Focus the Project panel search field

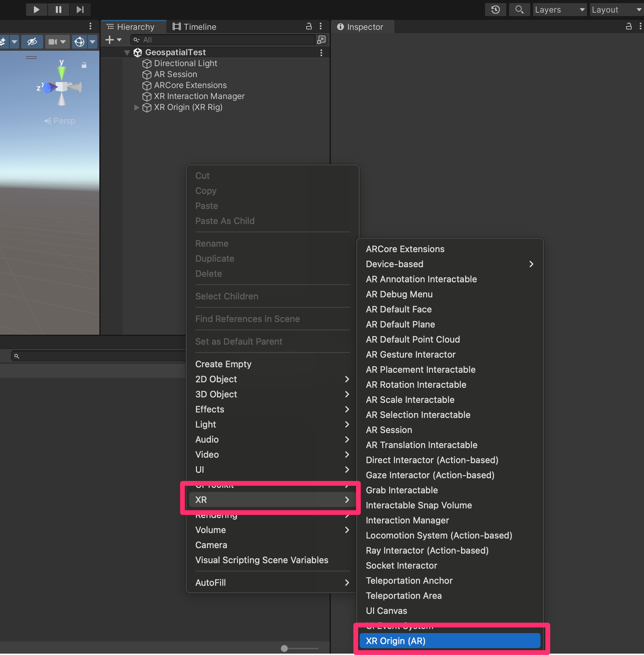pyautogui.click(x=99, y=356)
